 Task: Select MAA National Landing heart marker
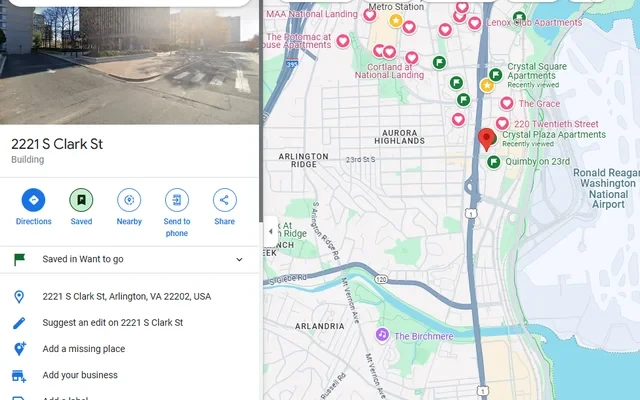(369, 15)
